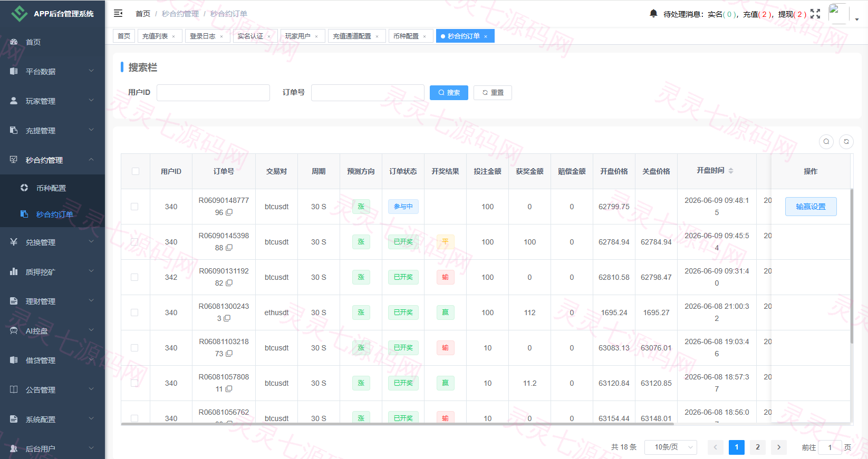This screenshot has width=868, height=459.
Task: Toggle table search visibility round icon
Action: (826, 141)
